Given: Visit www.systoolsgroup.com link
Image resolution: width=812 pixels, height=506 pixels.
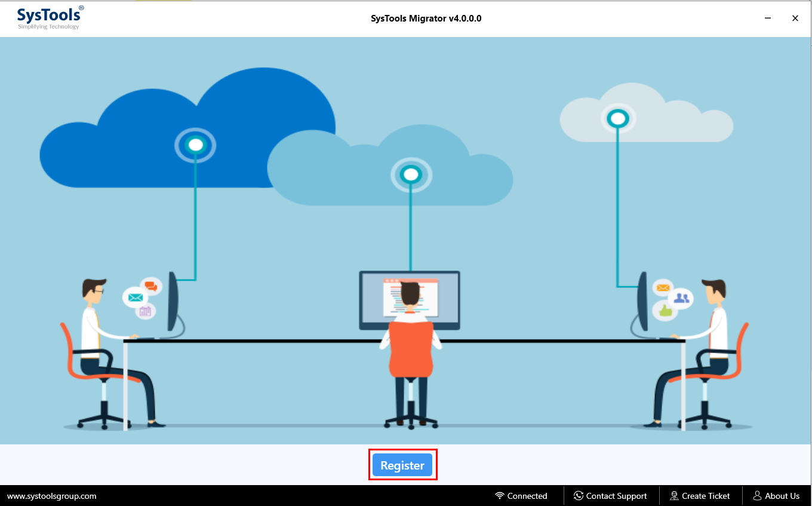Looking at the screenshot, I should click(51, 496).
